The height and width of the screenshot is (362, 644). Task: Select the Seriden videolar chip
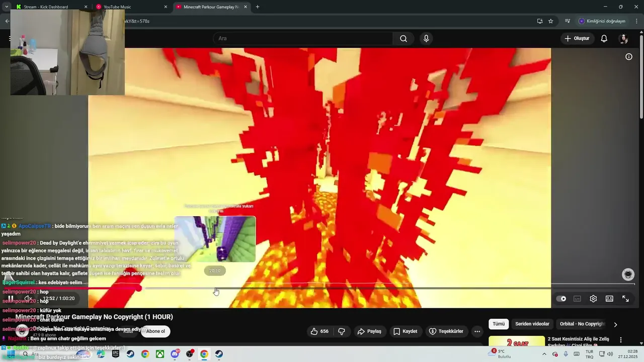[x=532, y=324]
